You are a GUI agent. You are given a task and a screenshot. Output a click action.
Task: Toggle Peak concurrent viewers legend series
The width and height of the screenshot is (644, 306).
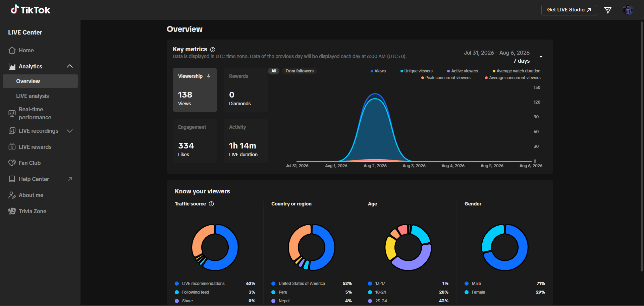(446, 78)
